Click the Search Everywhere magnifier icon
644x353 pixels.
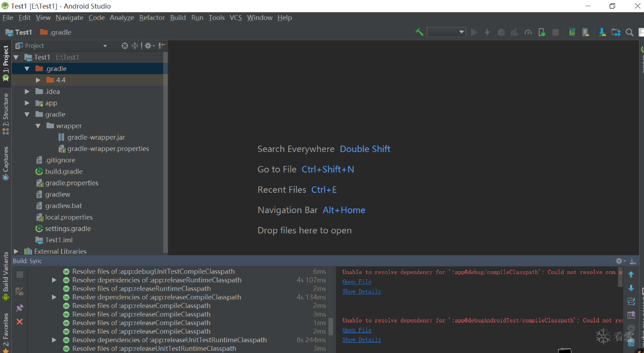coord(630,32)
